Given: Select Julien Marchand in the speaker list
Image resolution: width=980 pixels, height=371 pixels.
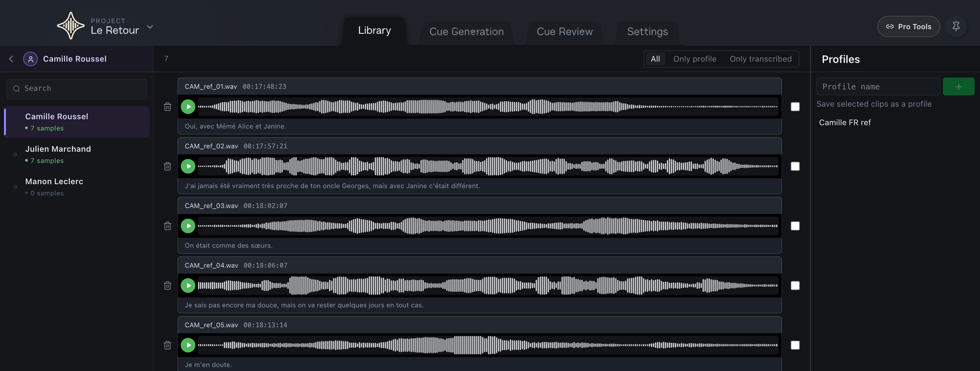Looking at the screenshot, I should (76, 154).
